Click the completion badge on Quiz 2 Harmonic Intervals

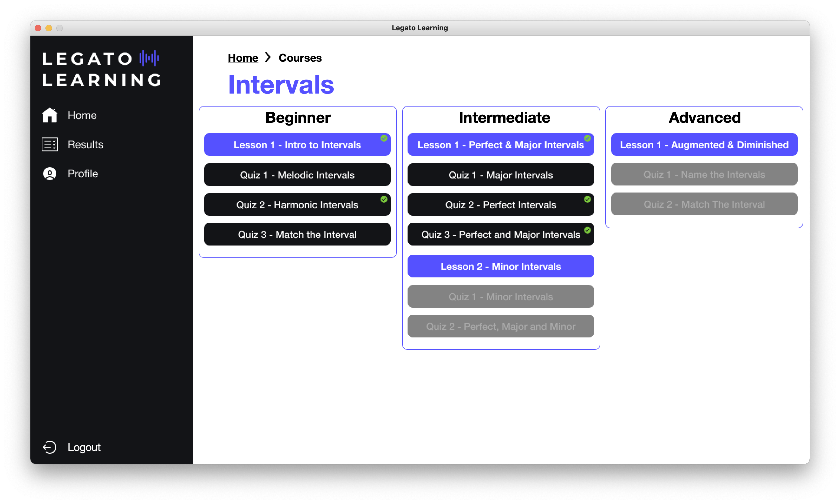click(x=384, y=200)
